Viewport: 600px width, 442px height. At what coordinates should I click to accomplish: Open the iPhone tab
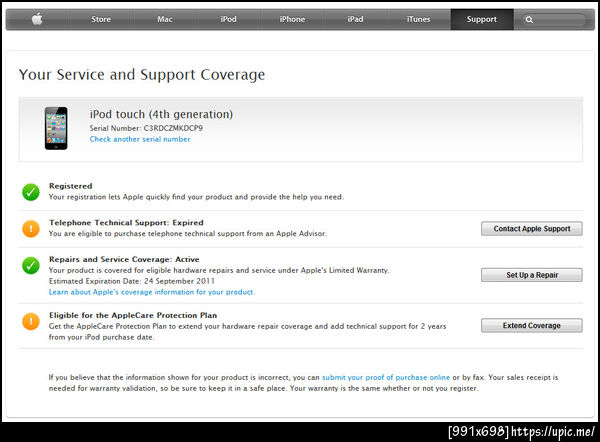(x=292, y=19)
